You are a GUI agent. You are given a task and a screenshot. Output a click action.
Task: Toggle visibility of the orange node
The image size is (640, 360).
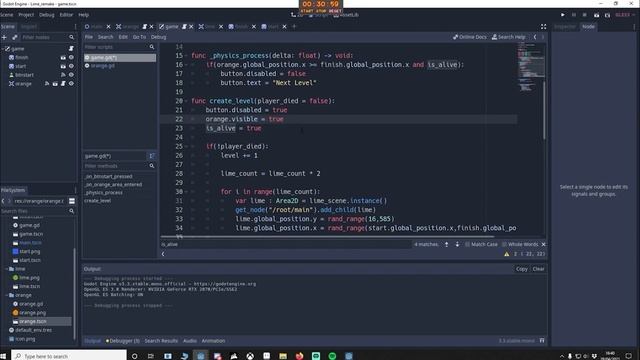(x=71, y=84)
